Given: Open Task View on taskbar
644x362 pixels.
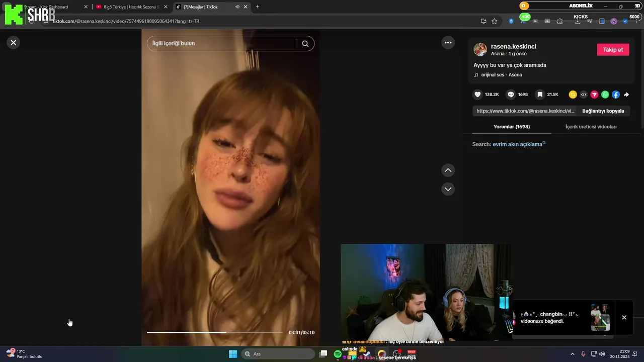Looking at the screenshot, I should tap(324, 354).
